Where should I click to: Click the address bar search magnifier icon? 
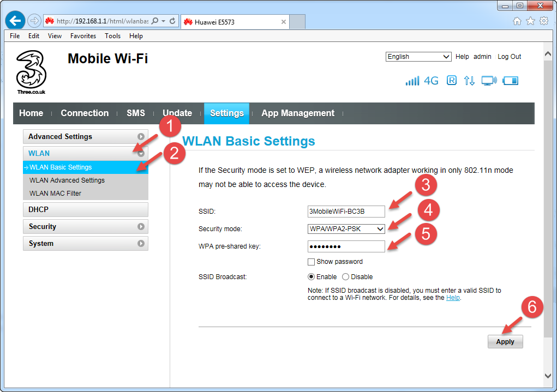pyautogui.click(x=155, y=21)
